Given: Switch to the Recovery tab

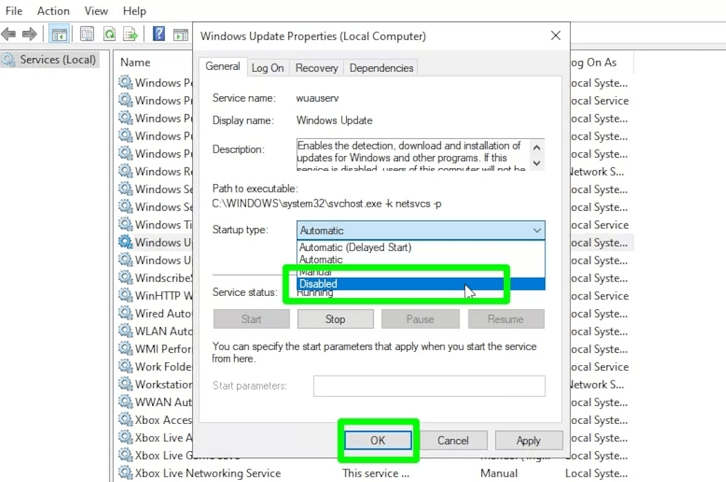Looking at the screenshot, I should click(x=317, y=68).
